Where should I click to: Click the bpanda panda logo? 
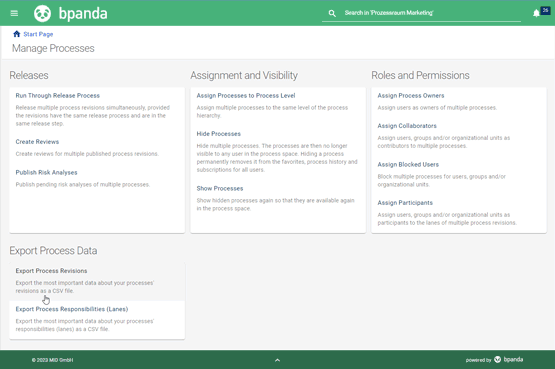tap(42, 13)
